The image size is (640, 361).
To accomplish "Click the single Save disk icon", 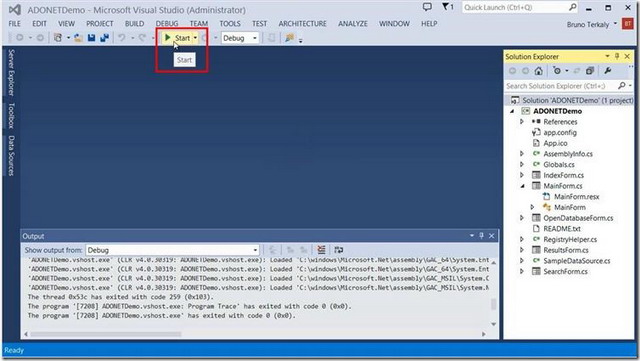I will point(91,38).
